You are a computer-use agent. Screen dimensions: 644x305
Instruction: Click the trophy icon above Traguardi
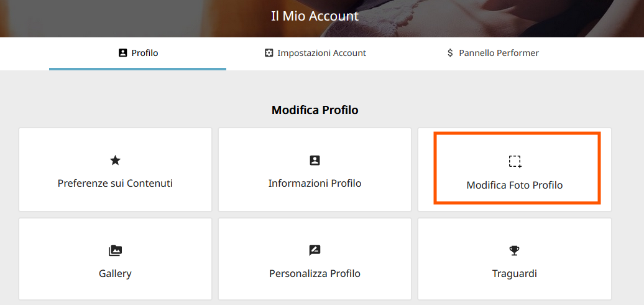tap(515, 250)
